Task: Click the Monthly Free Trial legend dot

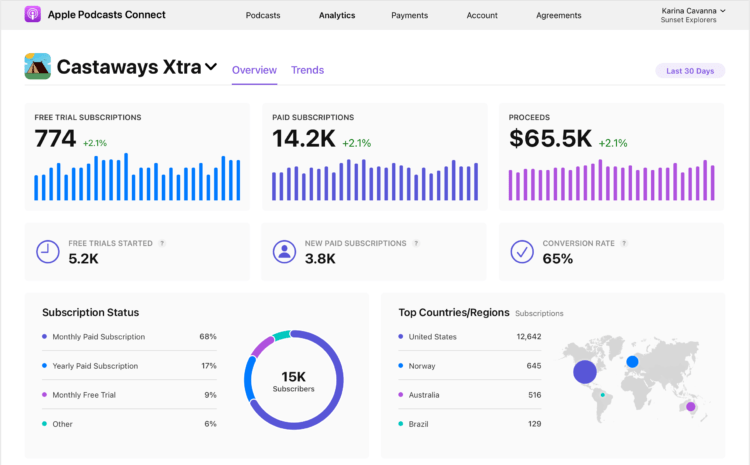Action: [44, 395]
